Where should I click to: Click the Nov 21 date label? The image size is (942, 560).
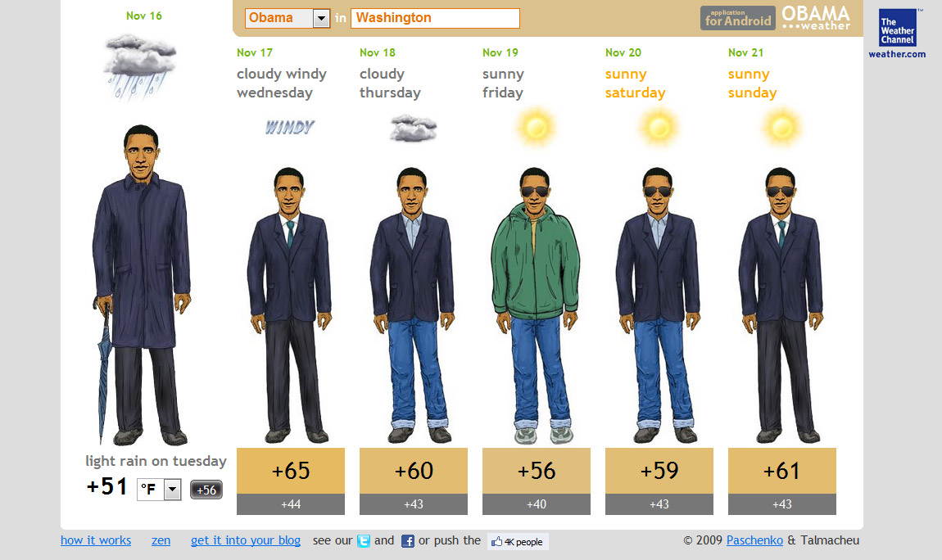pos(746,52)
